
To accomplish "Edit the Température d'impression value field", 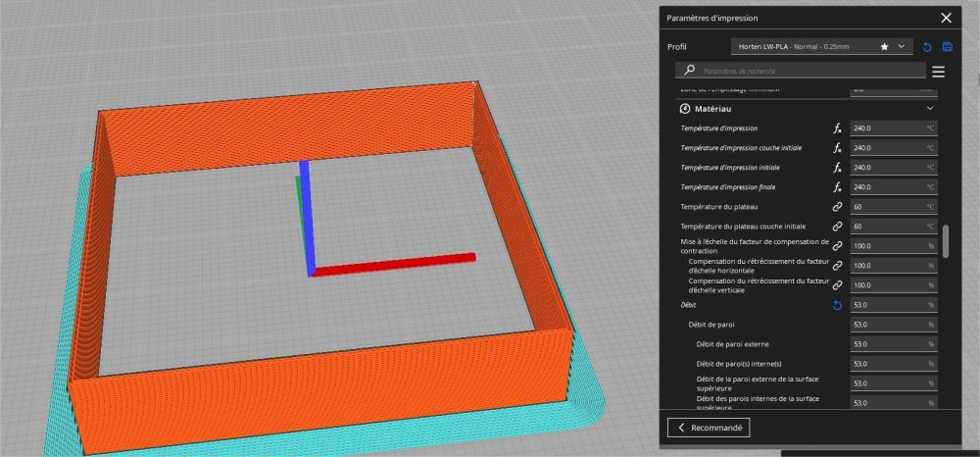I will pyautogui.click(x=894, y=128).
